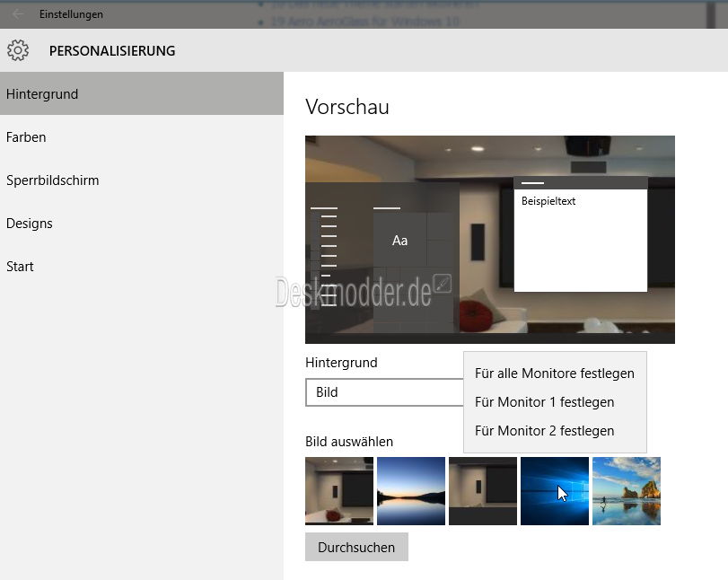Click the Vorschau preview image
Viewport: 728px width, 580px height.
(490, 240)
